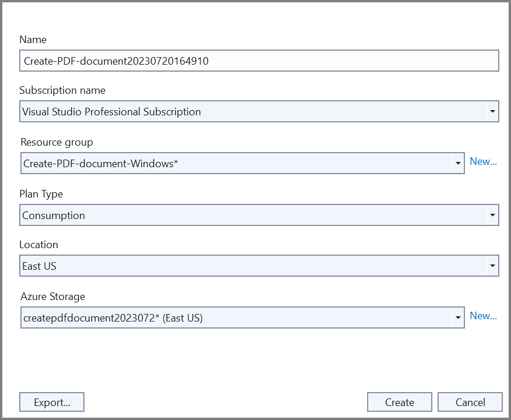Open the Plan Type dropdown arrow
Viewport: 511px width, 420px height.
click(x=492, y=215)
